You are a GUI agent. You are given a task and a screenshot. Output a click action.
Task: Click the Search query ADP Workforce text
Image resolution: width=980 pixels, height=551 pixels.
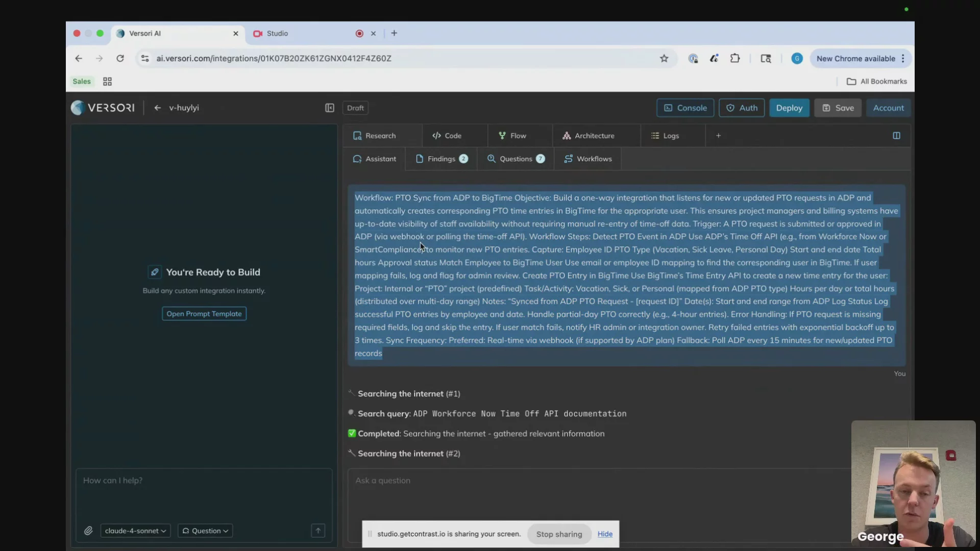coord(492,414)
